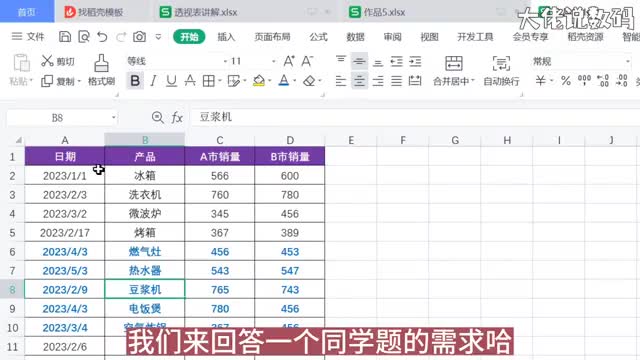Open the 开发工具 tab
Image resolution: width=640 pixels, height=360 pixels.
(475, 37)
